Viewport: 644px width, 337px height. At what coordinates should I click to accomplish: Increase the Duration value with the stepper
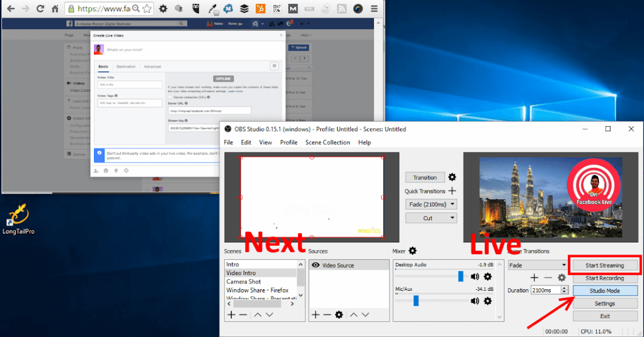coord(564,288)
